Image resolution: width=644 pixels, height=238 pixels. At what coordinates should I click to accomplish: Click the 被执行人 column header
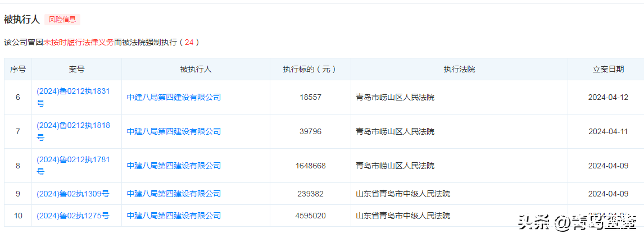click(196, 70)
